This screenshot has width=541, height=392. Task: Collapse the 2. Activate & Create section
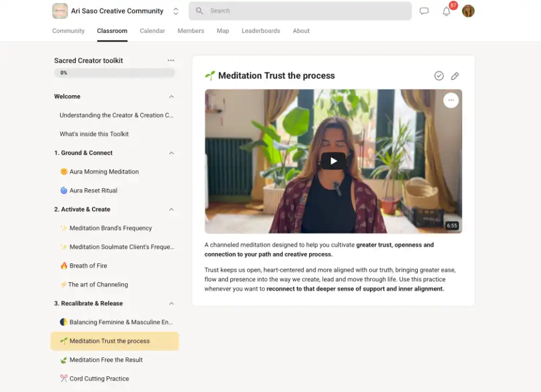[x=171, y=210]
